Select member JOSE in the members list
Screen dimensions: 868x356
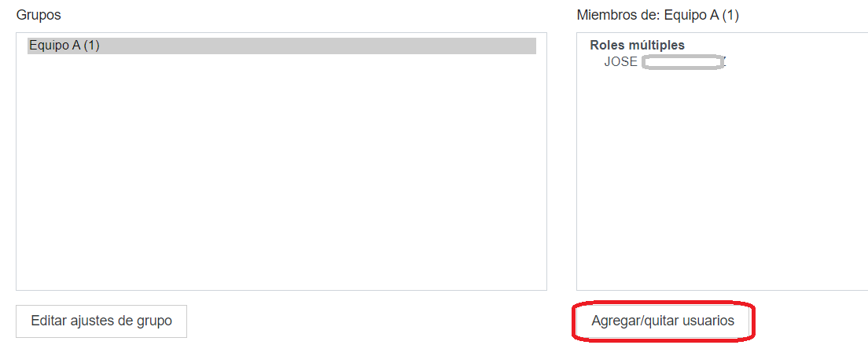tap(664, 62)
